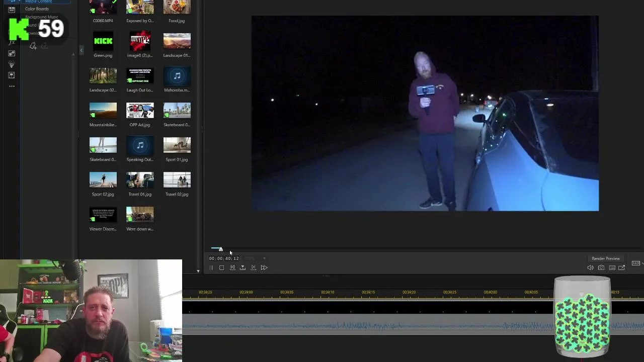Select Media Content category
Image resolution: width=644 pixels, height=362 pixels.
[38, 2]
